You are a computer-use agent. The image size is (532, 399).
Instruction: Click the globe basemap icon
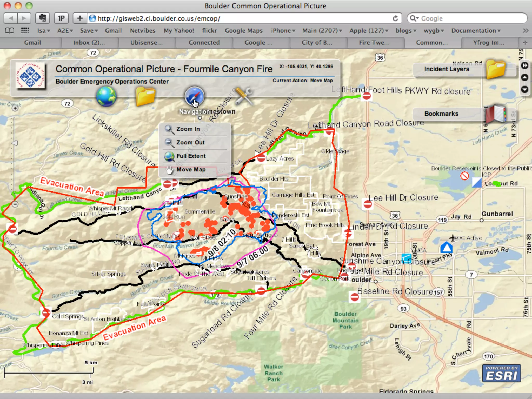pyautogui.click(x=106, y=96)
